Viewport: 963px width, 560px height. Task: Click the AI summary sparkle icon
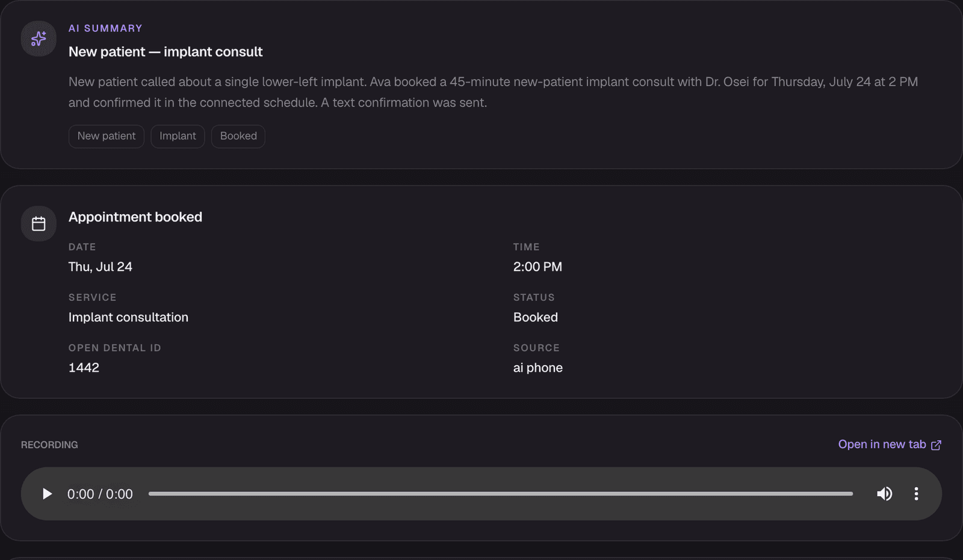click(39, 38)
